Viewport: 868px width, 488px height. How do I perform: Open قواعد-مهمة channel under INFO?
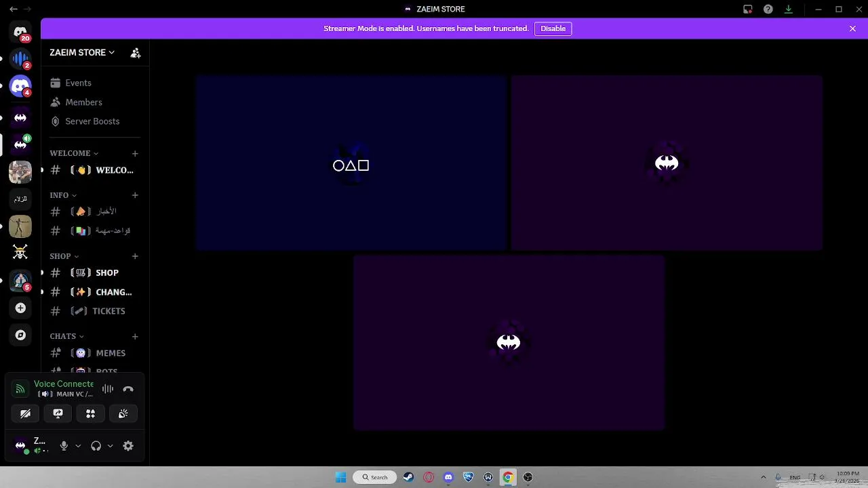[x=94, y=230]
